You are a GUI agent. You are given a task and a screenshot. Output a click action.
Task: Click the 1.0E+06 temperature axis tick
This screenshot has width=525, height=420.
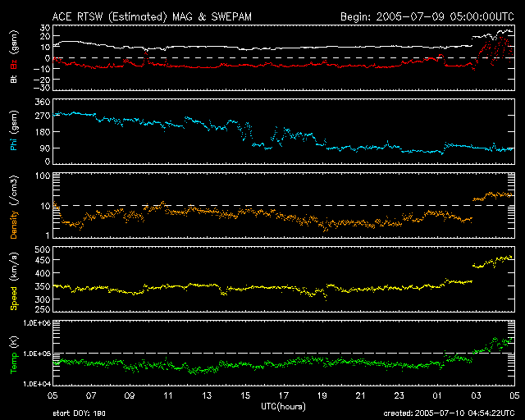pos(36,323)
